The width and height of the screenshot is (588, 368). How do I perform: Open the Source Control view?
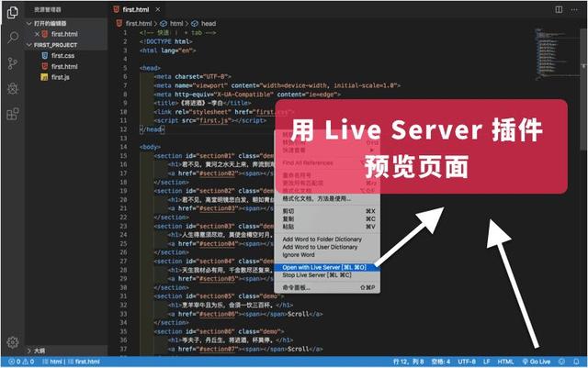pyautogui.click(x=12, y=63)
